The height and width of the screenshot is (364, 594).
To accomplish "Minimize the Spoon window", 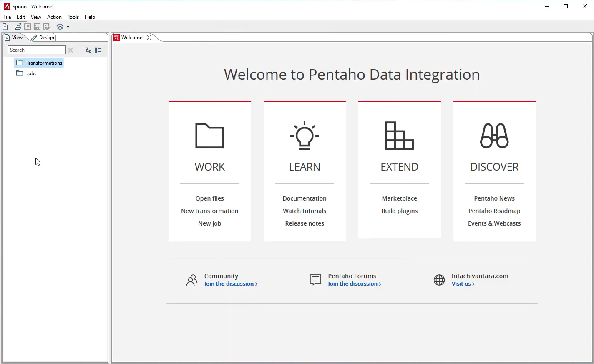I will (547, 6).
